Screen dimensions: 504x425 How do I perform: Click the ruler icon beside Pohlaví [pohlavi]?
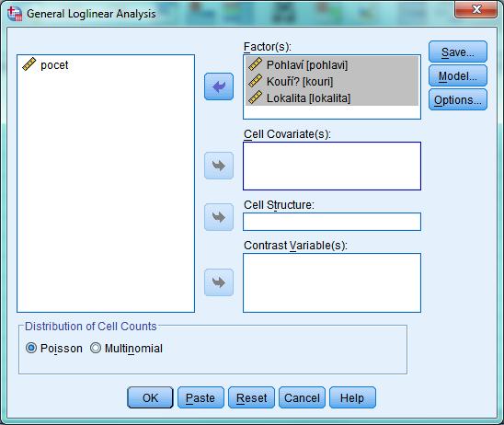(255, 64)
